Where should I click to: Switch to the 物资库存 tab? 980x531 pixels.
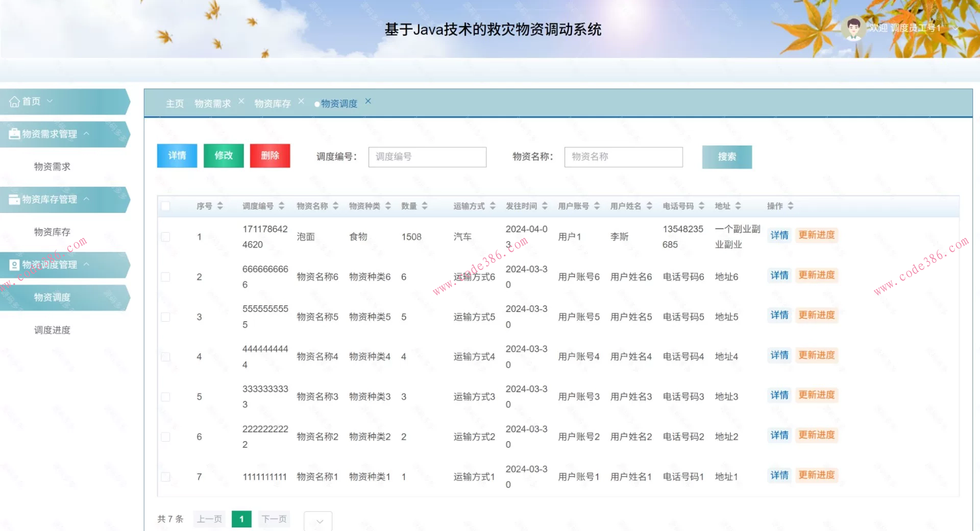tap(272, 103)
